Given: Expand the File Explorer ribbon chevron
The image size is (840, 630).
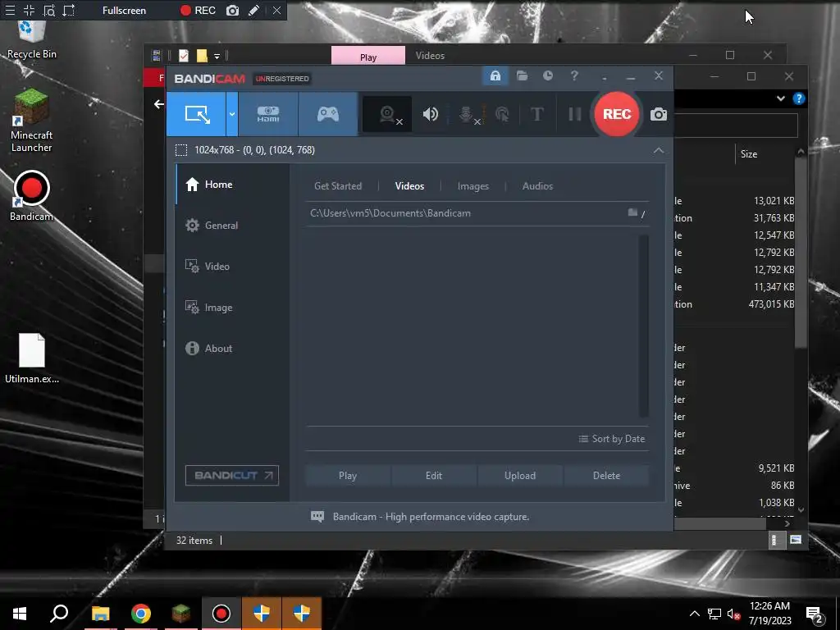Looking at the screenshot, I should click(x=781, y=98).
